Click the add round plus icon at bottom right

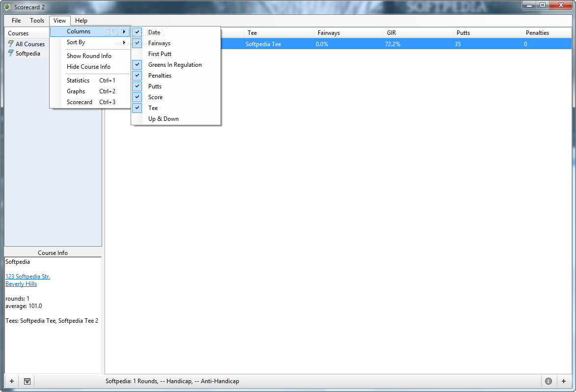coord(564,381)
